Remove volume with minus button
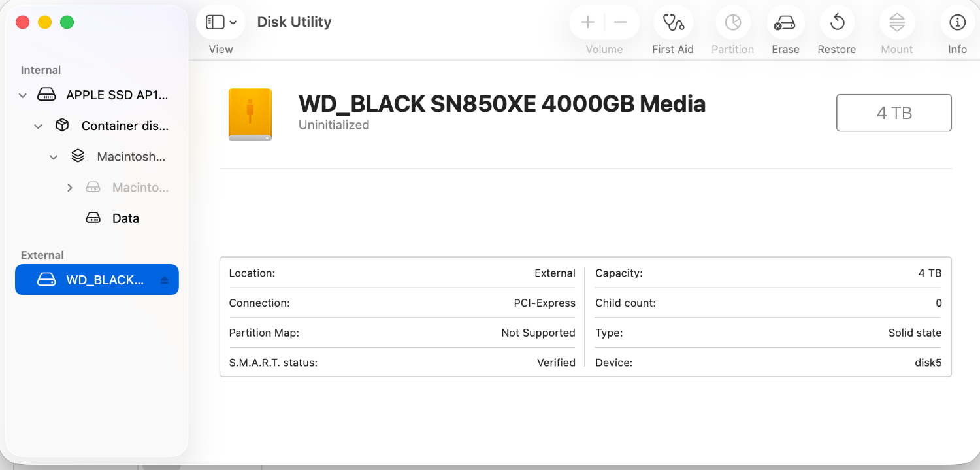This screenshot has width=980, height=470. pos(621,23)
